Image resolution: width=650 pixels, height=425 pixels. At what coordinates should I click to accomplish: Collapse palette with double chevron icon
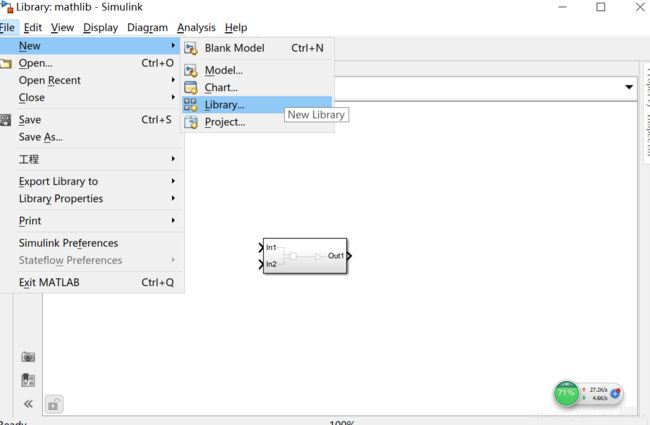pos(28,404)
